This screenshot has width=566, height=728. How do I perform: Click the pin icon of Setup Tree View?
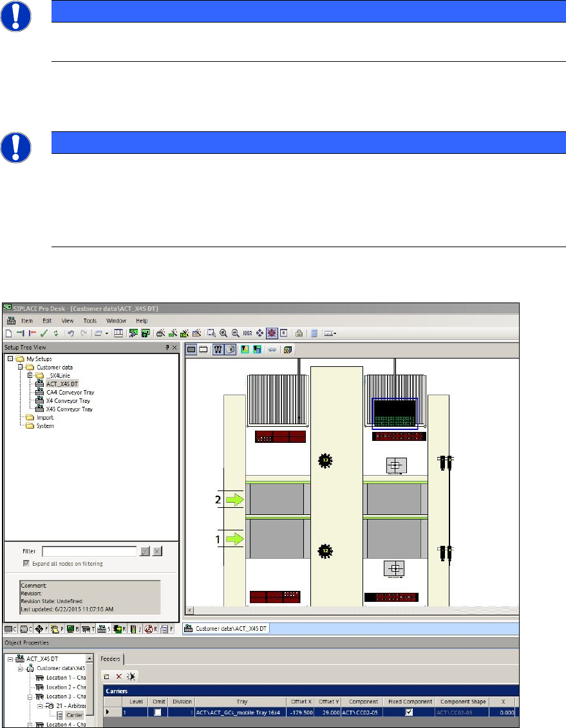167,348
